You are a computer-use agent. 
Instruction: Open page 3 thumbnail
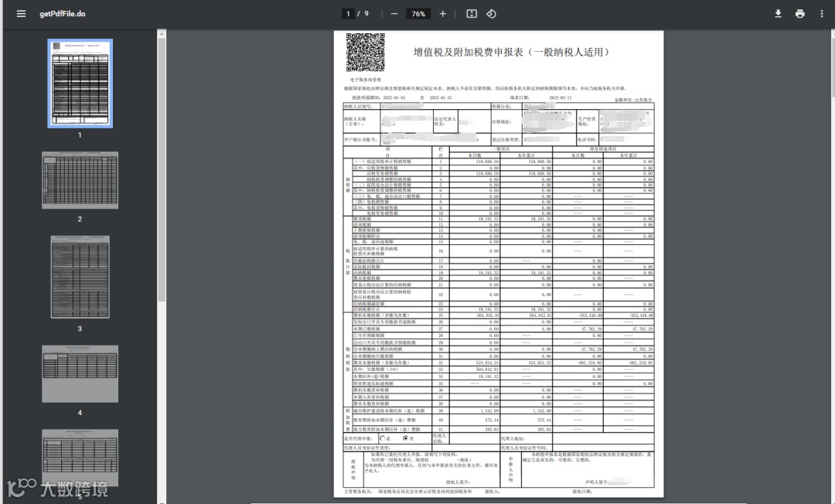[x=80, y=278]
